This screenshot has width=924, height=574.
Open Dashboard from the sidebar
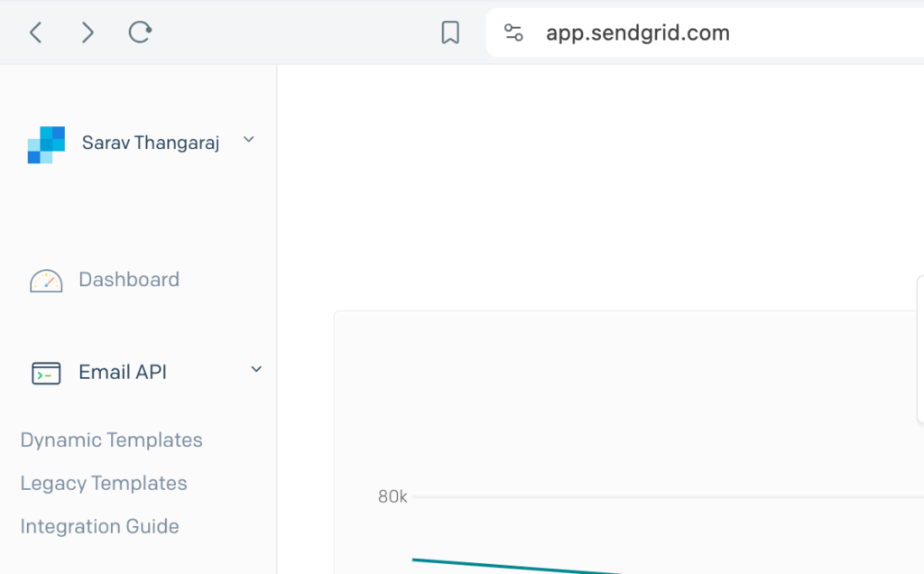click(129, 280)
